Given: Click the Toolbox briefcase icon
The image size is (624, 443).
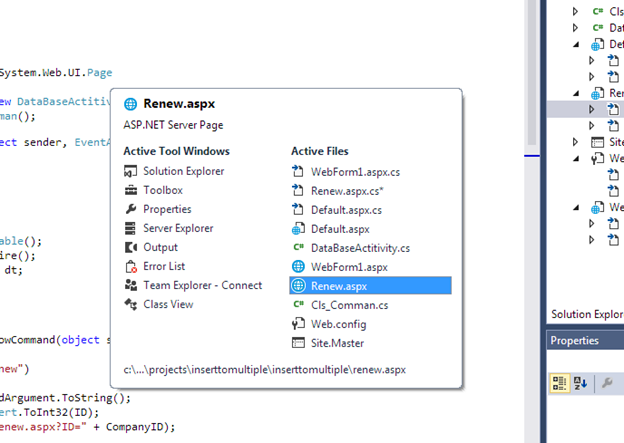Looking at the screenshot, I should pyautogui.click(x=131, y=190).
